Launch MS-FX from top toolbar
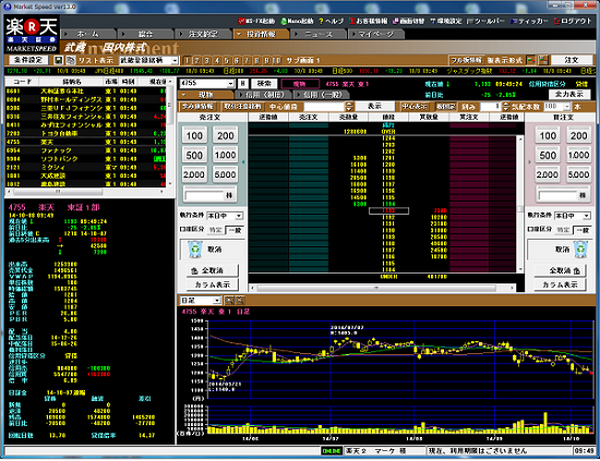 coord(256,21)
